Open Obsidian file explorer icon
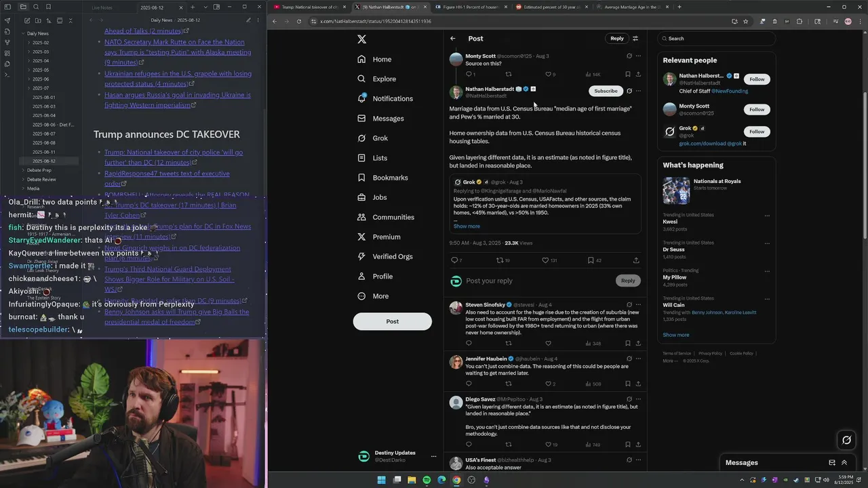Image resolution: width=868 pixels, height=488 pixels. (x=23, y=7)
